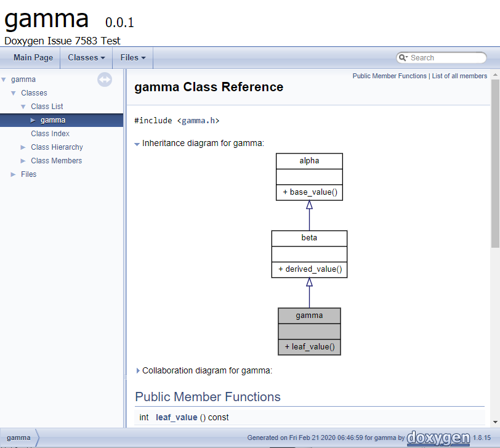Click the scrollbar up arrow

pos(495,75)
